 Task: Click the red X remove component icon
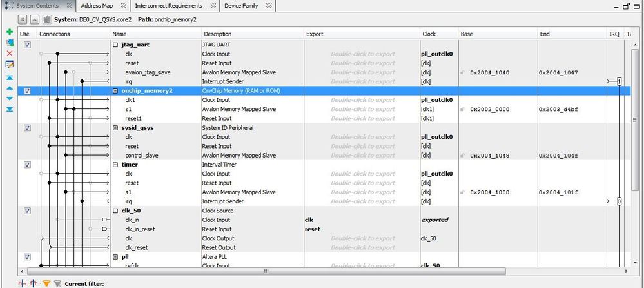click(10, 53)
